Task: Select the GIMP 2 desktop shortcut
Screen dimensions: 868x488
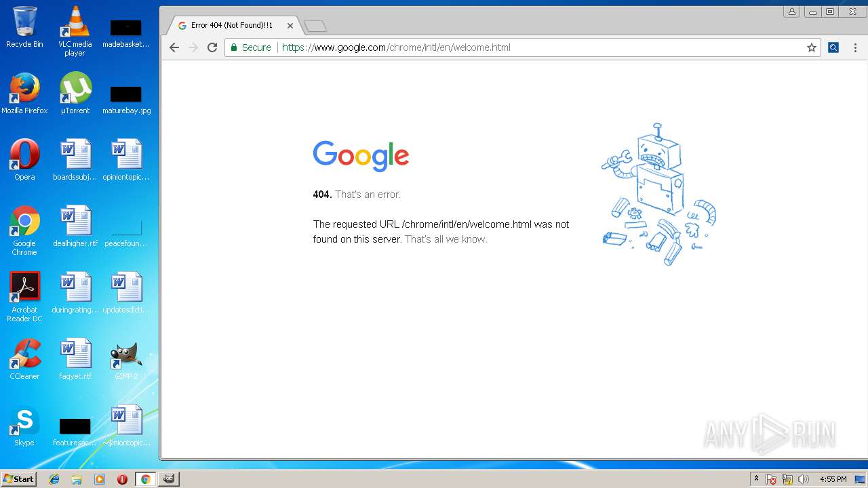Action: point(126,359)
